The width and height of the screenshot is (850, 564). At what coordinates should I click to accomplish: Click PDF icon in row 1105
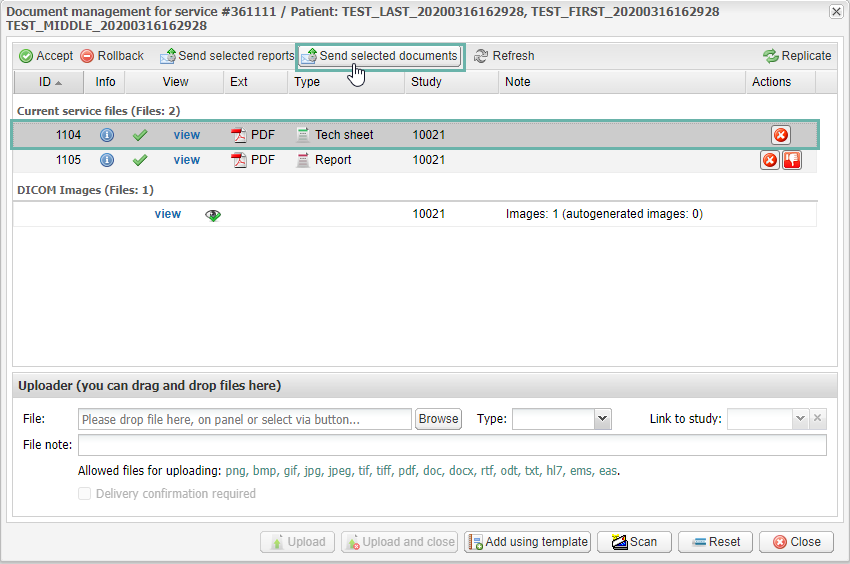pos(239,160)
